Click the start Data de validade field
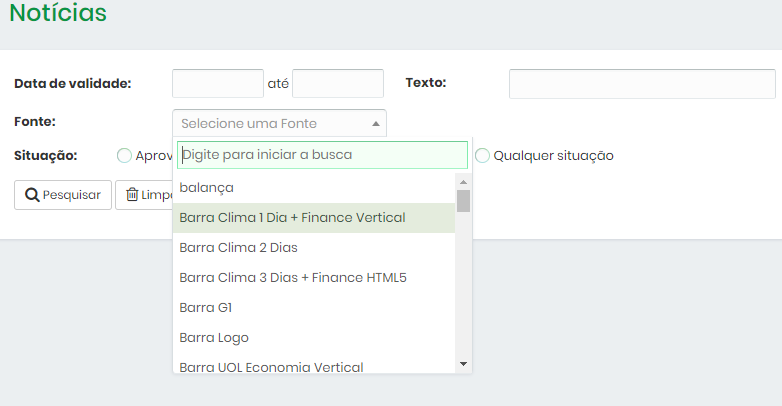 click(218, 83)
